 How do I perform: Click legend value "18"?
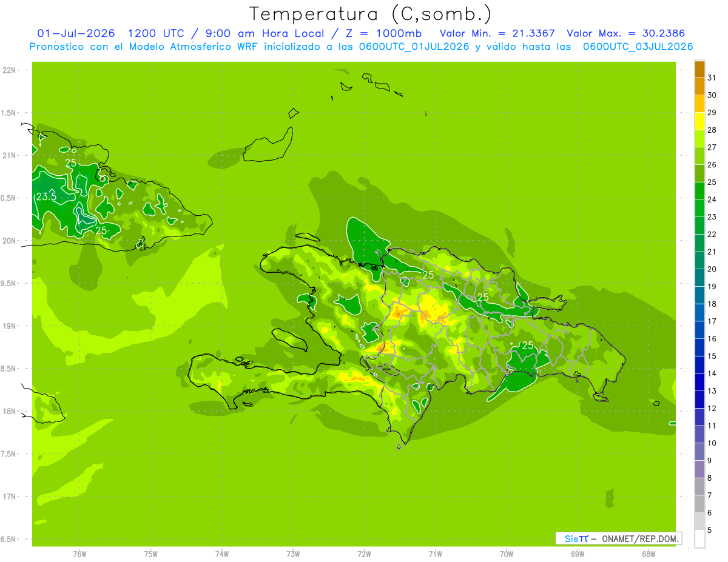click(712, 304)
